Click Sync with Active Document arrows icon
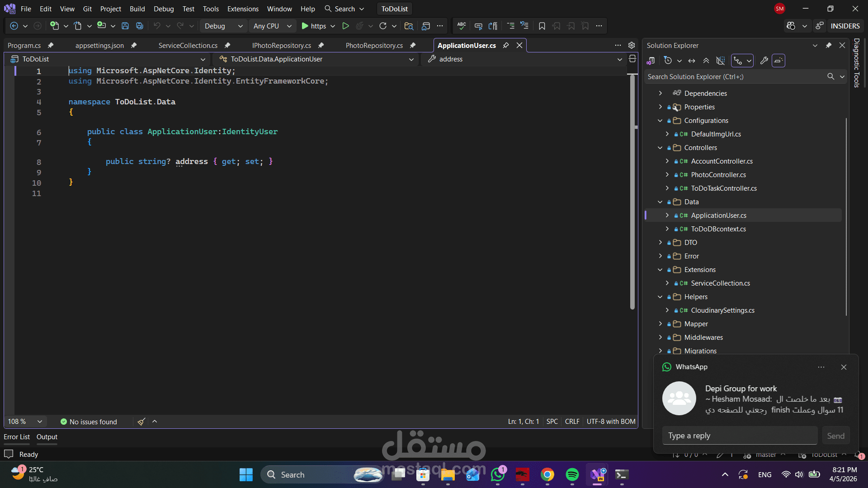 pos(692,61)
